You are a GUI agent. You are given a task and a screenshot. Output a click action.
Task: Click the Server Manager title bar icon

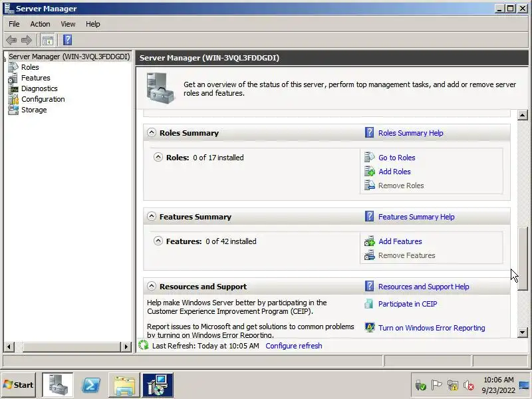click(x=9, y=8)
